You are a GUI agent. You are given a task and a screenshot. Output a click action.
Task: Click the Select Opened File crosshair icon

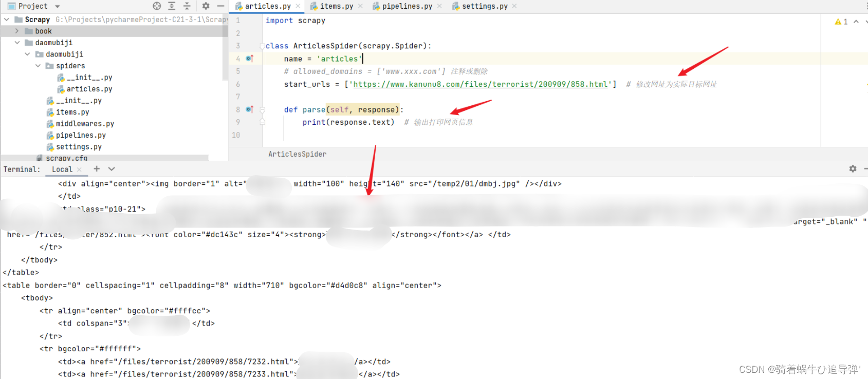(x=157, y=6)
